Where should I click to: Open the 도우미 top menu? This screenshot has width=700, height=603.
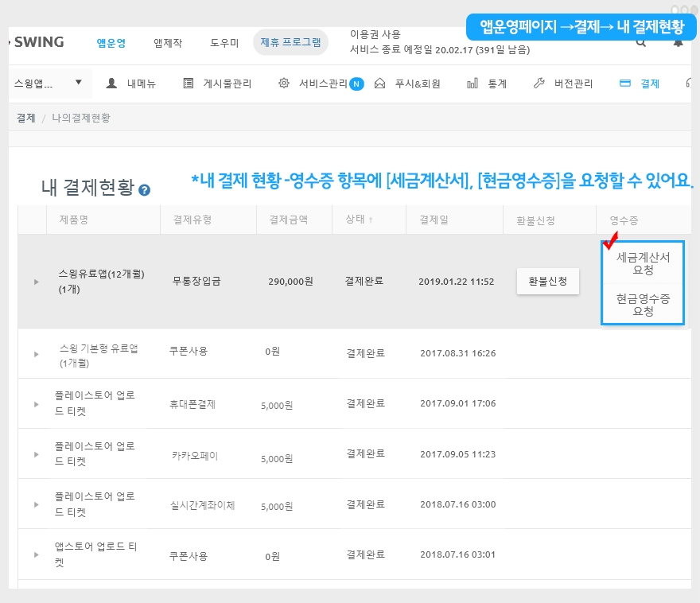(224, 43)
